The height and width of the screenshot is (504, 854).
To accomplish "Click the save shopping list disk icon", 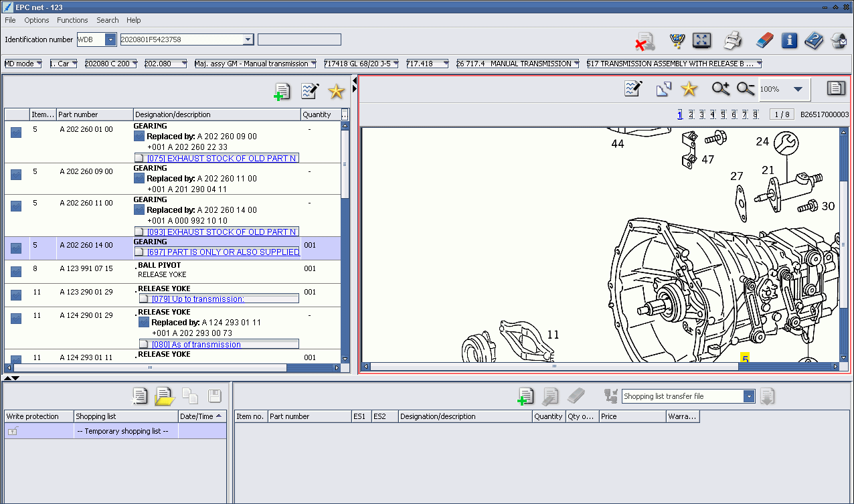I will (214, 396).
